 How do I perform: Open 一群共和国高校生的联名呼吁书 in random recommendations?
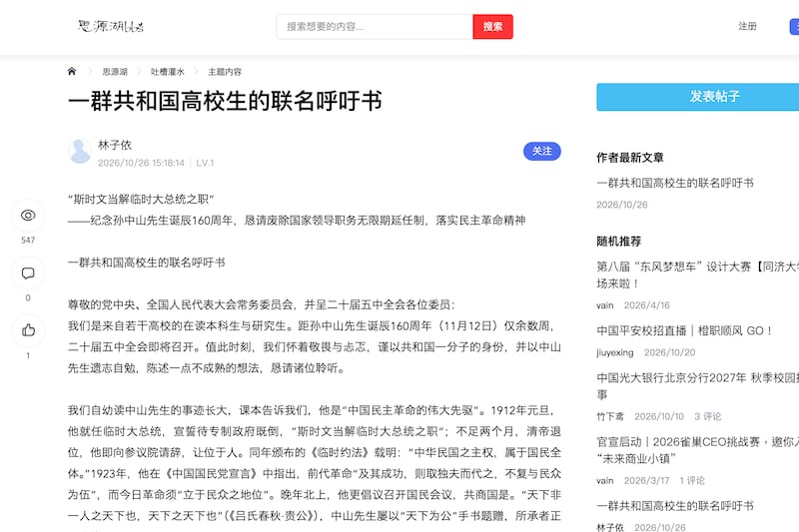675,505
